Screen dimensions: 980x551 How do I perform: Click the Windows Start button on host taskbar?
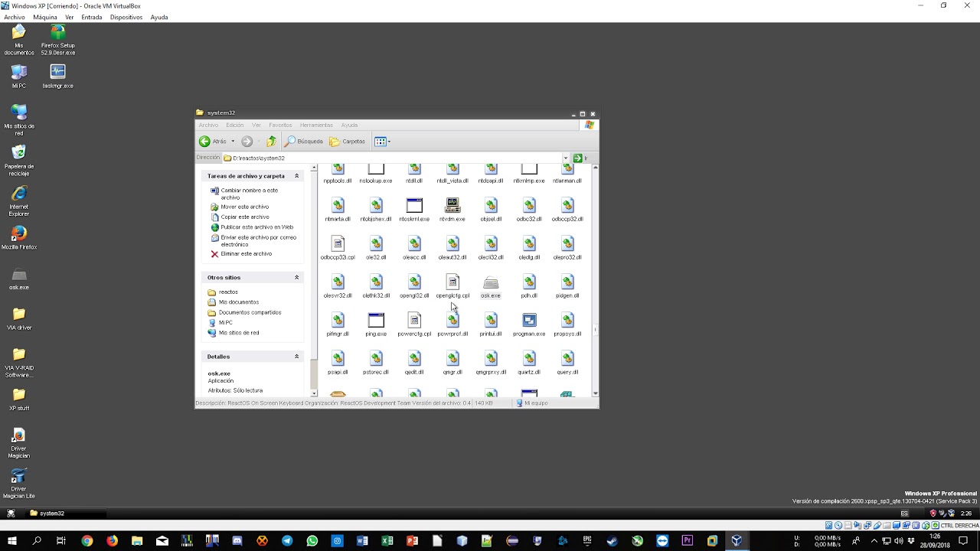[x=12, y=540]
